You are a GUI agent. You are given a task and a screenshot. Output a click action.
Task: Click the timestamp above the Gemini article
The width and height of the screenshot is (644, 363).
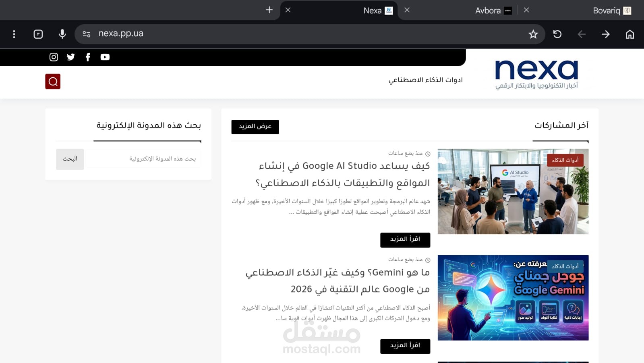click(409, 260)
